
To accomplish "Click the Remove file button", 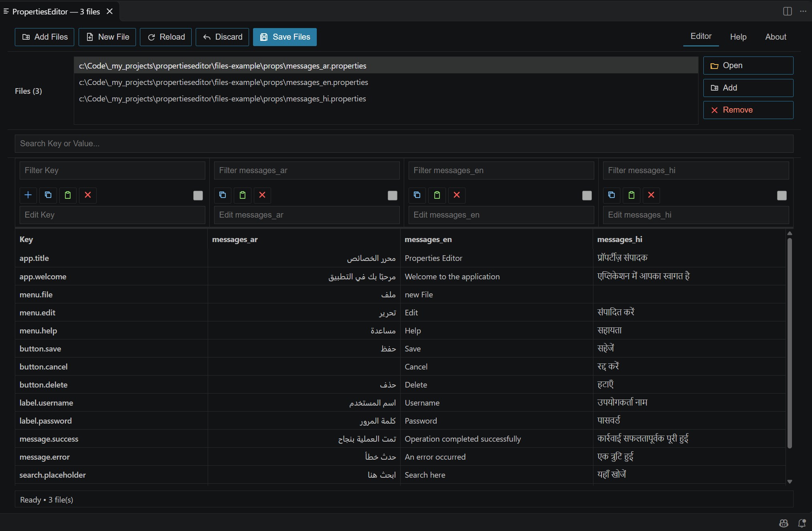I will 748,110.
